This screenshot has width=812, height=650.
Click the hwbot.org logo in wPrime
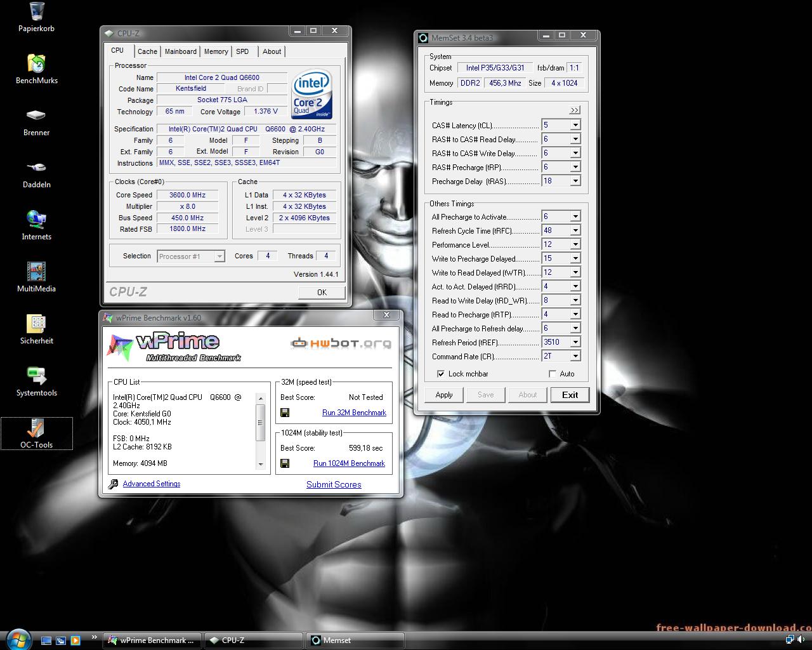[x=341, y=343]
